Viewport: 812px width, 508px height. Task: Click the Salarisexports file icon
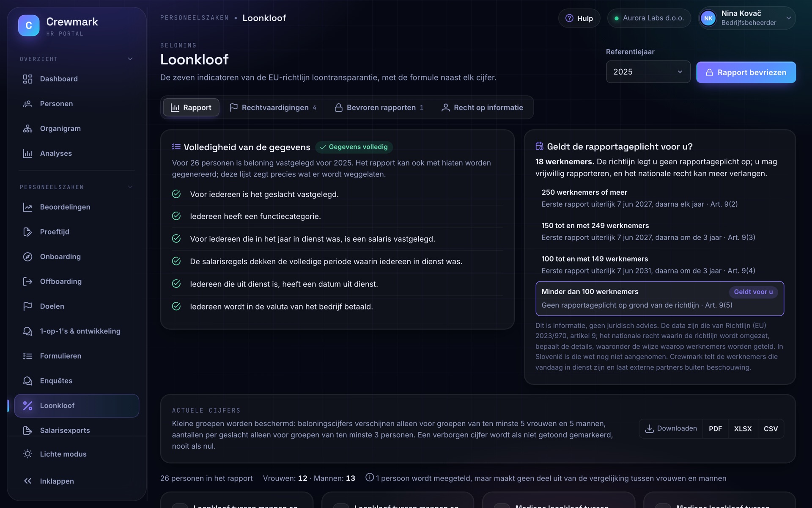[x=27, y=431]
